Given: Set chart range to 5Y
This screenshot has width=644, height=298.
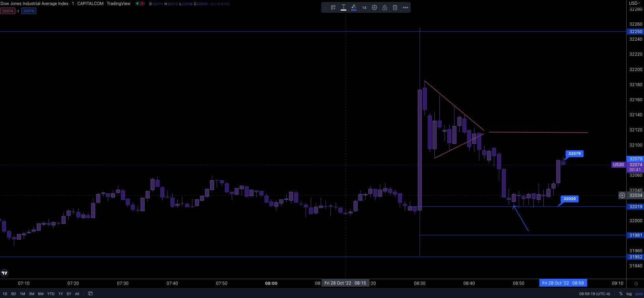Looking at the screenshot, I should 69,294.
